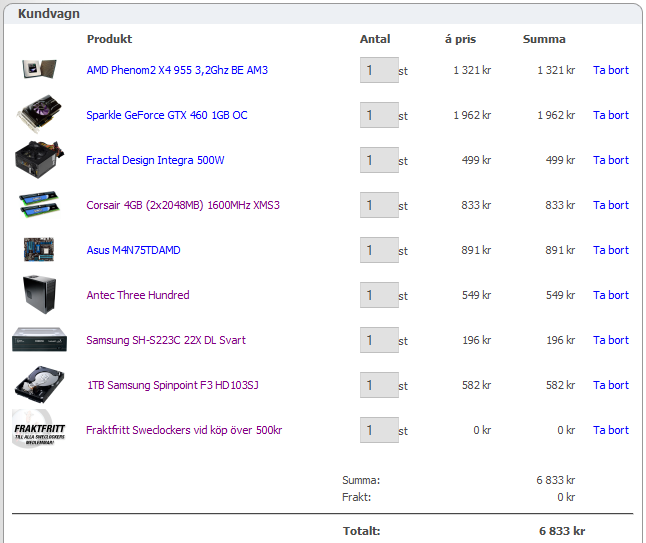Click the bold total 6 833 kr value
The width and height of the screenshot is (646, 543).
pyautogui.click(x=562, y=531)
